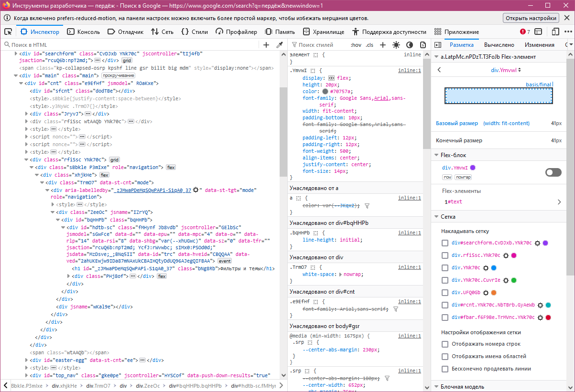Viewport: 575px width, 392px height.
Task: Go back from flex item view
Action: tap(439, 70)
